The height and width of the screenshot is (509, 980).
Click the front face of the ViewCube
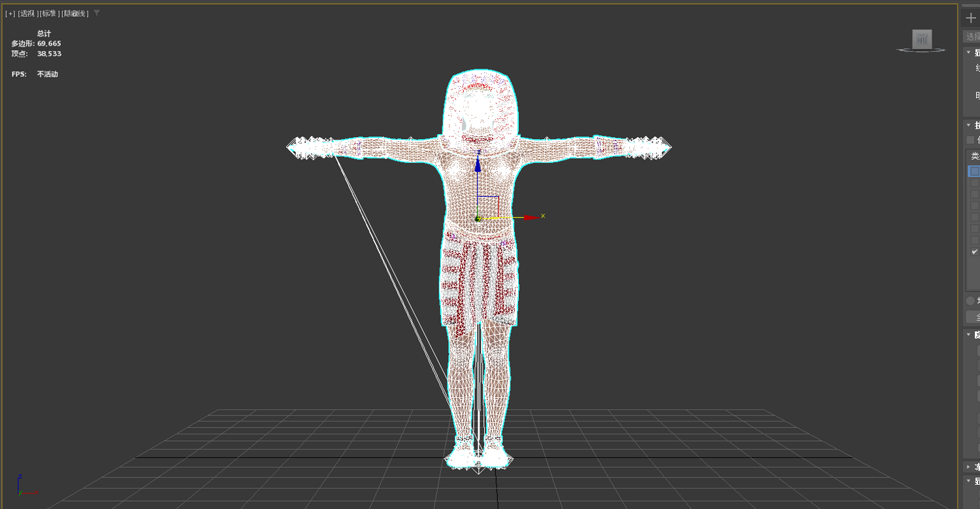point(922,39)
